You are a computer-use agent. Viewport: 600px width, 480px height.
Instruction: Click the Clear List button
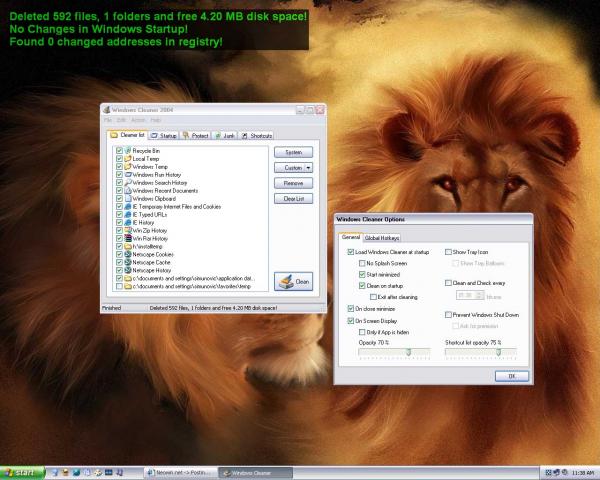pyautogui.click(x=293, y=199)
